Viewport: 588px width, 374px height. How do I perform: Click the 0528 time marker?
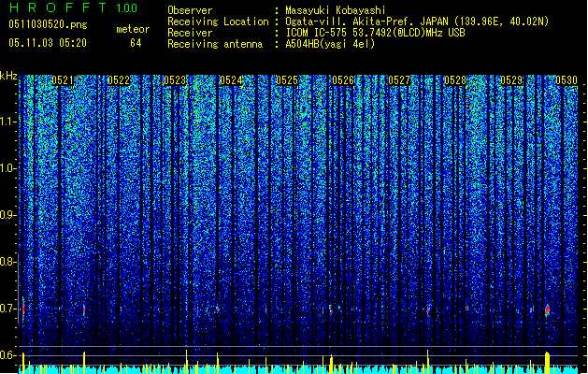455,80
